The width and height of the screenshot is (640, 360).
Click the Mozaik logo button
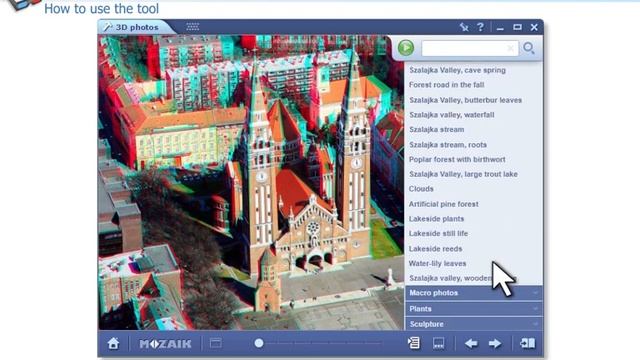coord(165,344)
